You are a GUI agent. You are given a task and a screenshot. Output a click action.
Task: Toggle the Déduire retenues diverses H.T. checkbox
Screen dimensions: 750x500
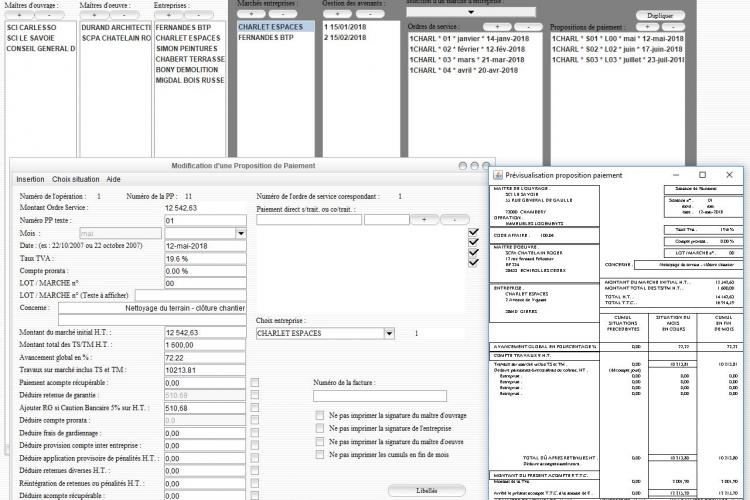pyautogui.click(x=254, y=470)
